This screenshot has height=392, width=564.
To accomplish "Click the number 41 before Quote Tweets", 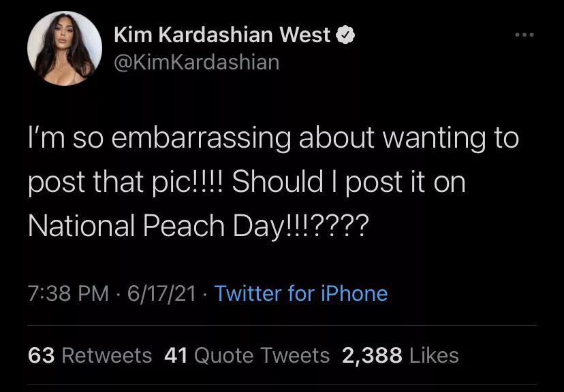I will (x=176, y=355).
